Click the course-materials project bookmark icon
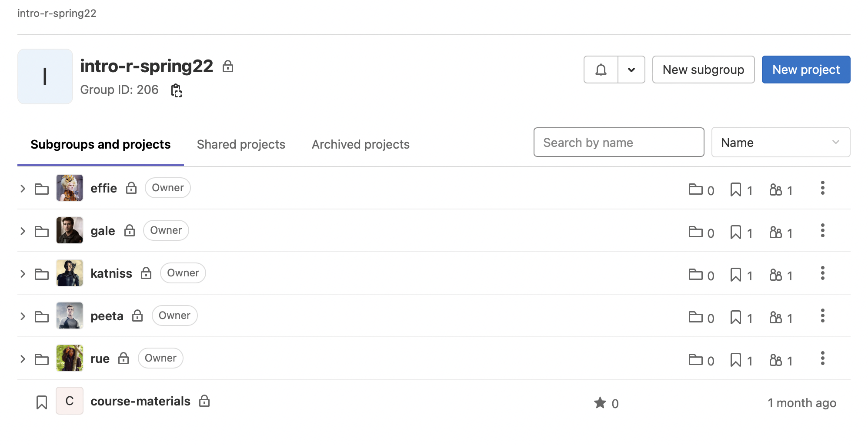The height and width of the screenshot is (445, 868). coord(42,402)
